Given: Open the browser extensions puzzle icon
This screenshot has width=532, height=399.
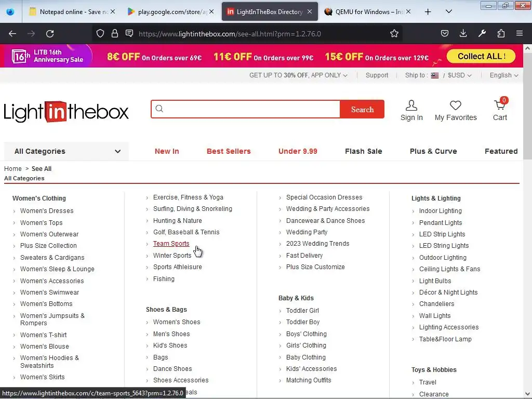Looking at the screenshot, I should pos(501,33).
